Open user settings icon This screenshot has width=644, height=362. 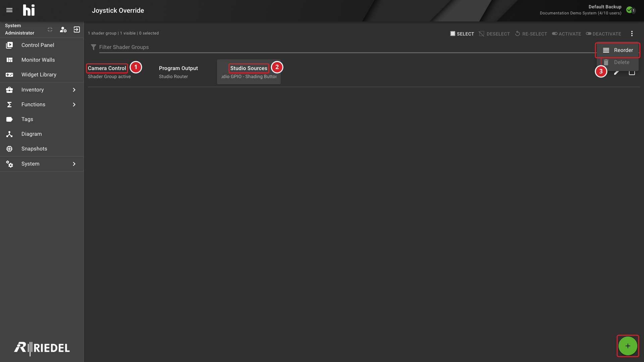[x=63, y=29]
